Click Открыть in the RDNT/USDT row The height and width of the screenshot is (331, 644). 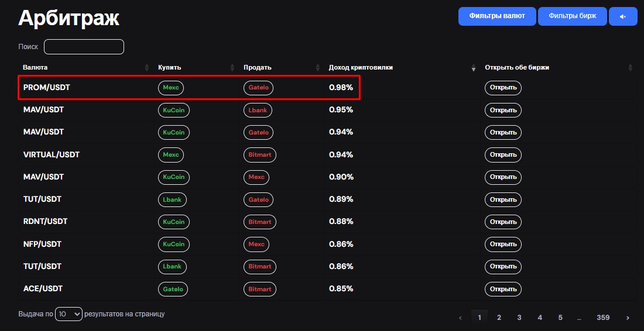503,222
